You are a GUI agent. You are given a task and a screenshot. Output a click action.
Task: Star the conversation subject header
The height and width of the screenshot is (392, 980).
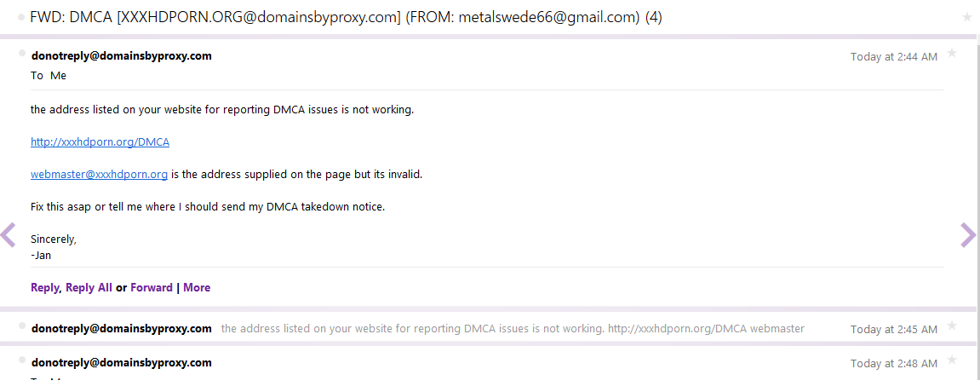point(966,17)
